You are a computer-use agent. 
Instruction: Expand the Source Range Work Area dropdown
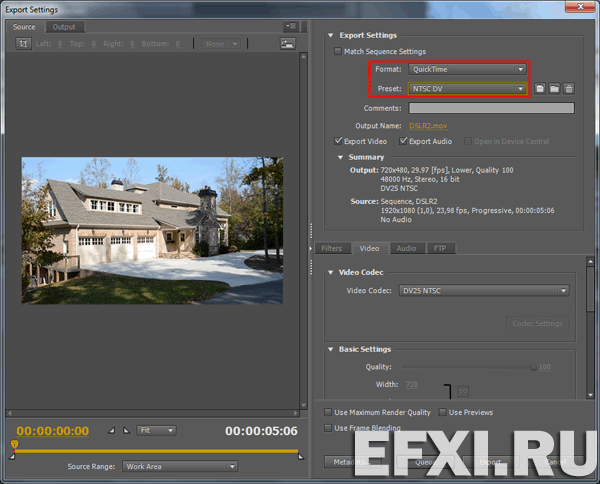pyautogui.click(x=179, y=466)
